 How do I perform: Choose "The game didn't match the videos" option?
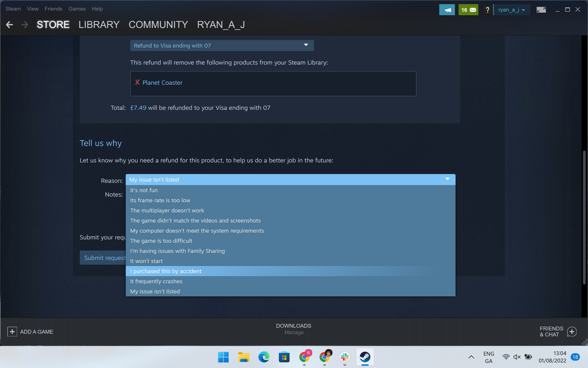tap(290, 220)
